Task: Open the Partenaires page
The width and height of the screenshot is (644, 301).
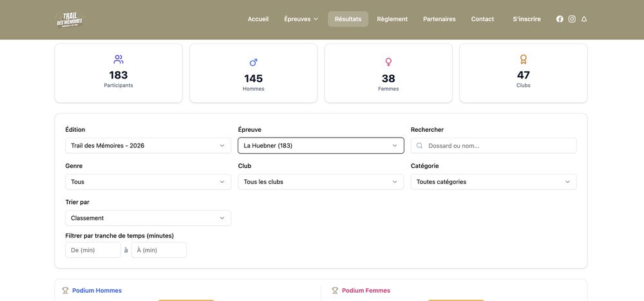Action: (x=439, y=19)
